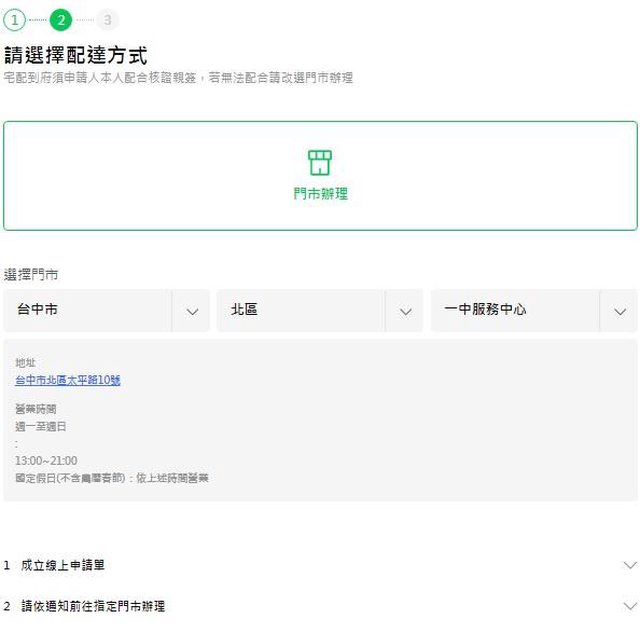This screenshot has width=640, height=632.
Task: Click the 宅配到府 notice text under the heading
Action: (178, 78)
